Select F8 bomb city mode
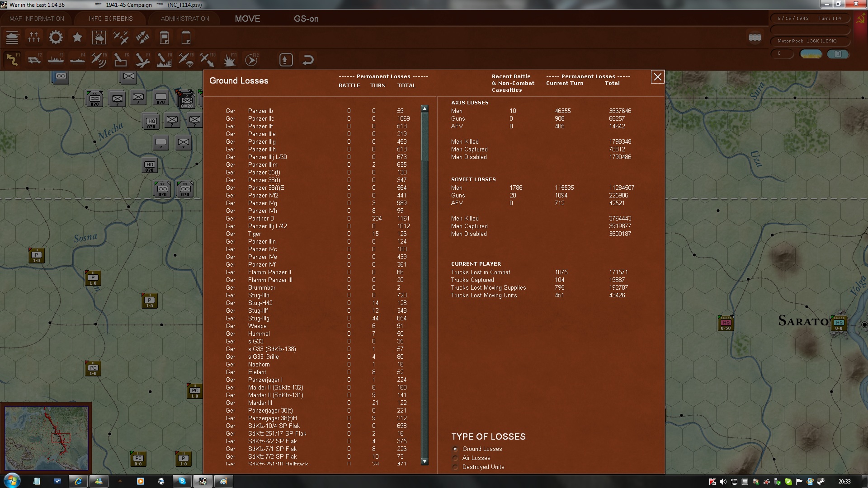This screenshot has height=488, width=868. (x=164, y=60)
